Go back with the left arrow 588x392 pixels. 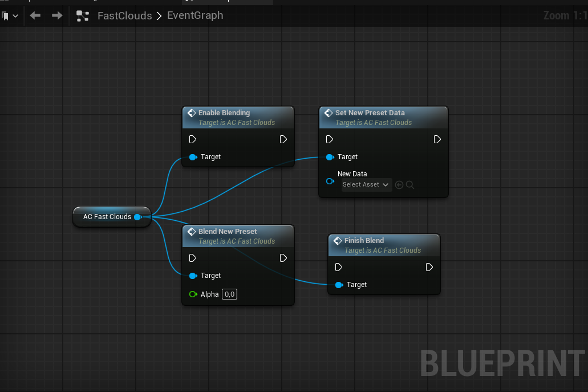pyautogui.click(x=35, y=15)
